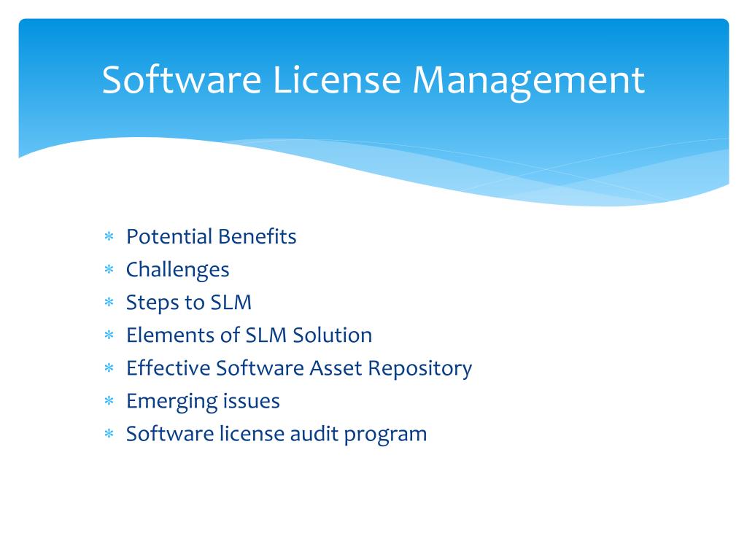Click the word Software in the title

pos(182,79)
